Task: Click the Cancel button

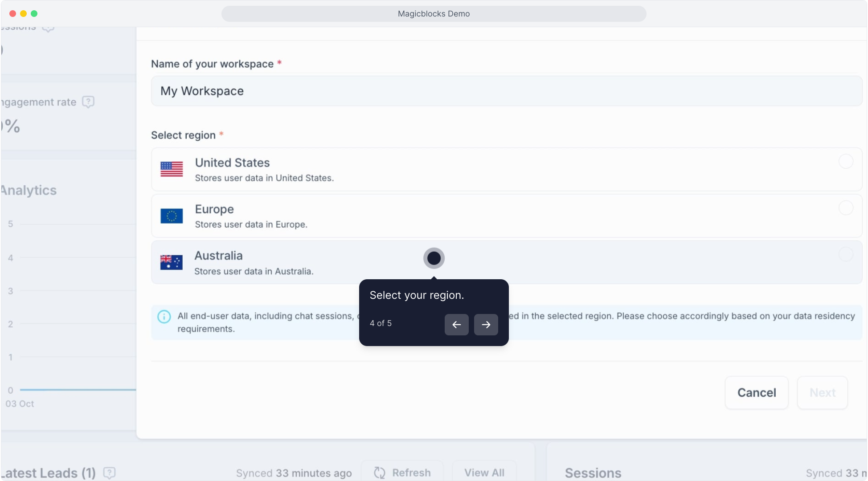Action: pyautogui.click(x=756, y=392)
